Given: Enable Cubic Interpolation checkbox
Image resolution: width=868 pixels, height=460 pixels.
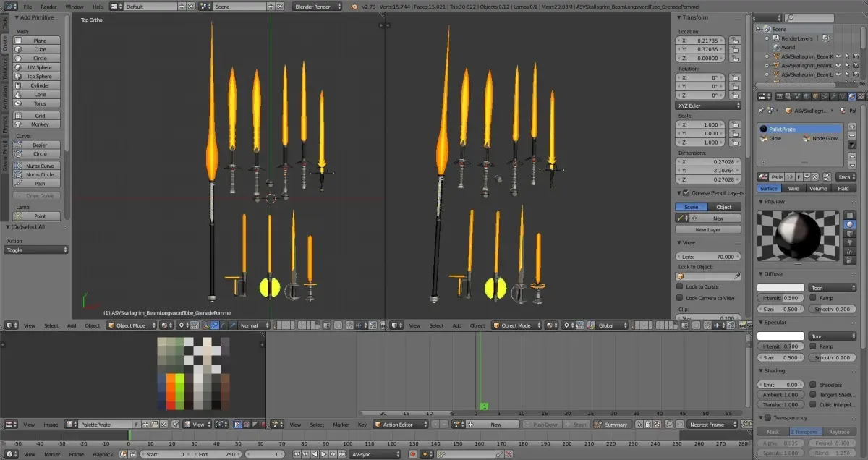Looking at the screenshot, I should click(x=813, y=405).
